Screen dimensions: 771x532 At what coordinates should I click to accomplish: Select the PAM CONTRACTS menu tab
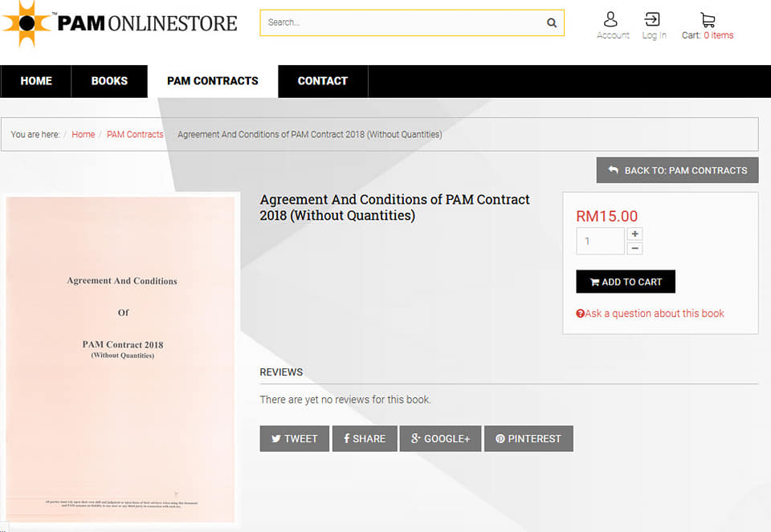pyautogui.click(x=212, y=81)
